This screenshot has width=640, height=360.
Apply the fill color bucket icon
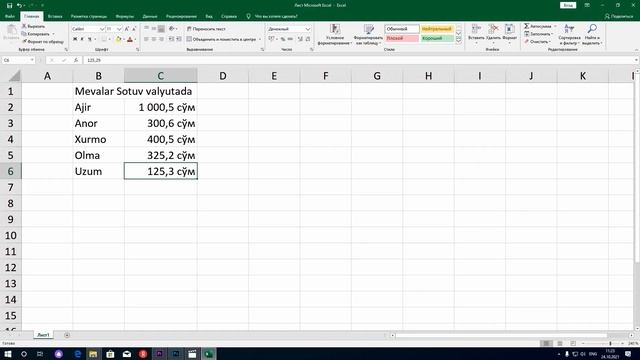coord(118,39)
